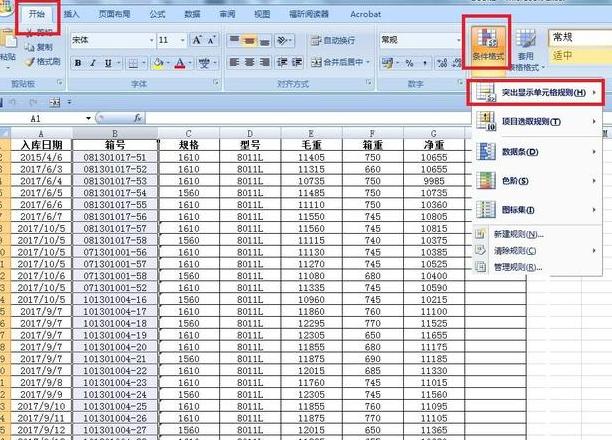612x440 pixels.
Task: Toggle underline formatting (U)
Action: [108, 63]
